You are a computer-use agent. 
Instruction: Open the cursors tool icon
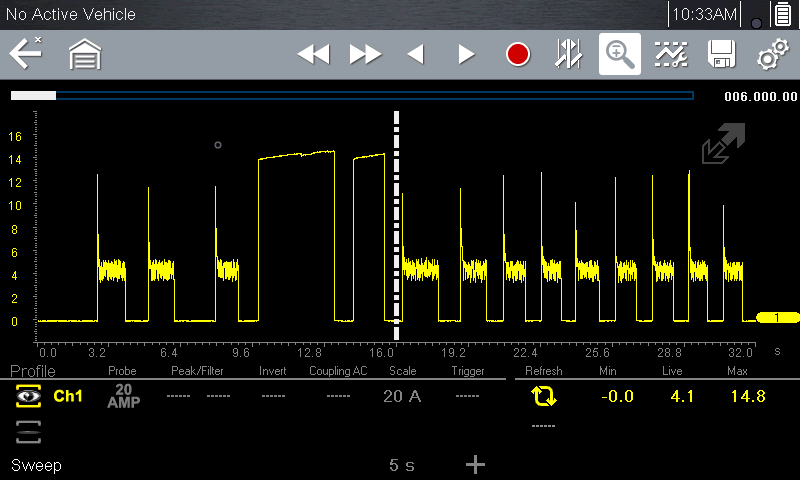tap(569, 54)
